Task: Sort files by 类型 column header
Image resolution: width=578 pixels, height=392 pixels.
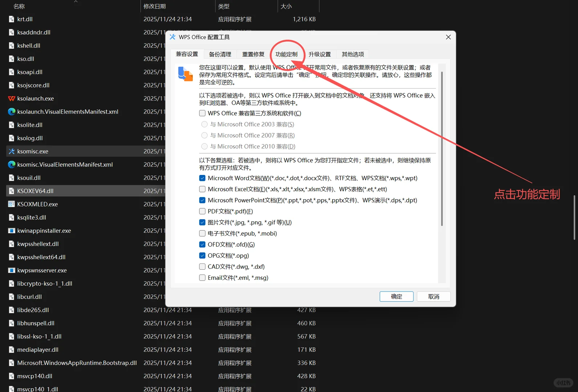Action: pos(224,6)
